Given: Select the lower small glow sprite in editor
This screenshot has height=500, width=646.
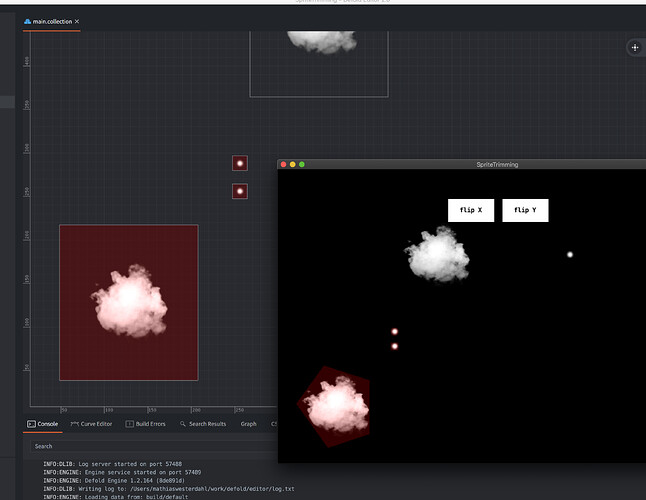Looking at the screenshot, I should pyautogui.click(x=240, y=191).
